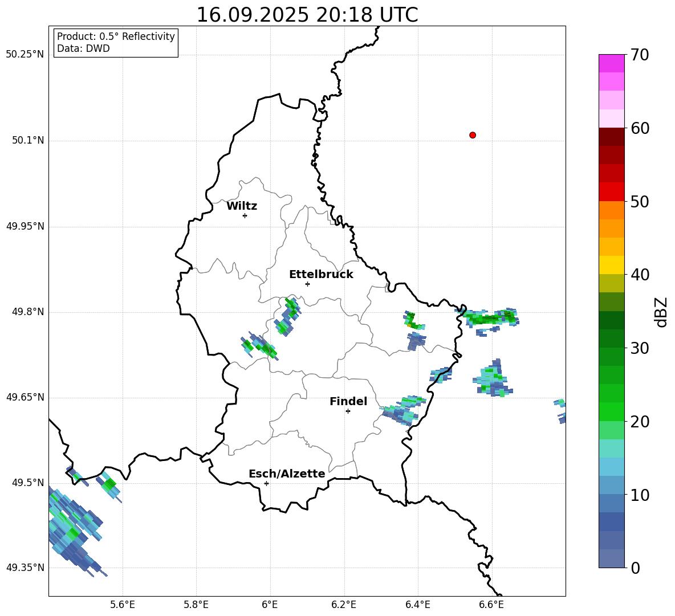Click the 50.1°N latitude label
675x616 pixels.
click(27, 141)
